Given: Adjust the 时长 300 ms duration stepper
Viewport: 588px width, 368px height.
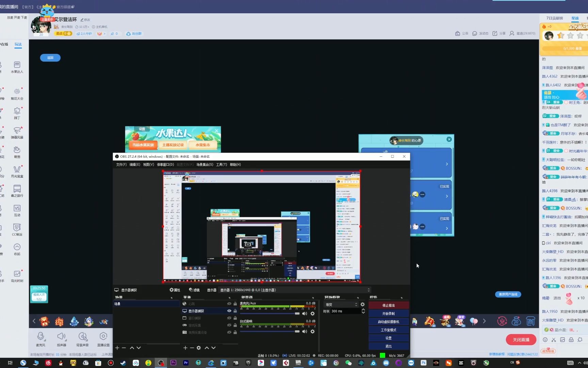Looking at the screenshot, I should click(x=363, y=311).
